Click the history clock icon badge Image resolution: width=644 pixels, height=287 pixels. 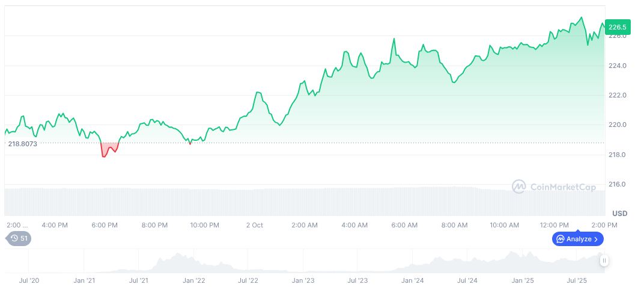tap(14, 238)
